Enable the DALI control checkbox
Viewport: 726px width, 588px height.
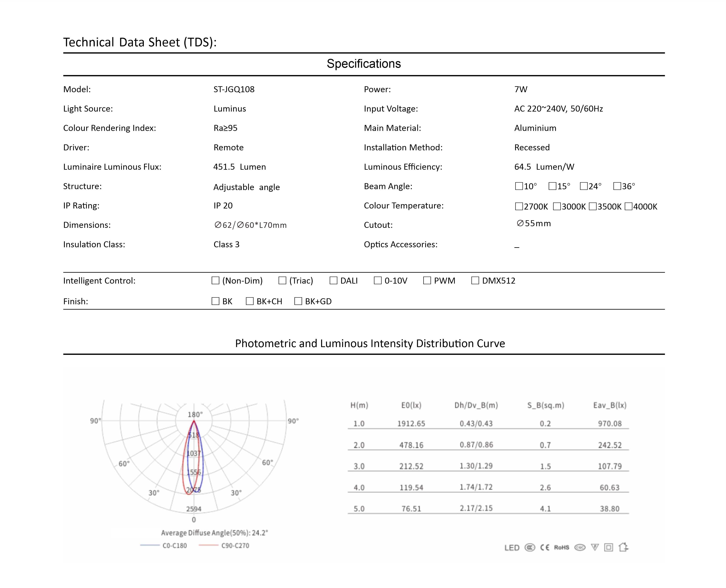click(x=334, y=281)
